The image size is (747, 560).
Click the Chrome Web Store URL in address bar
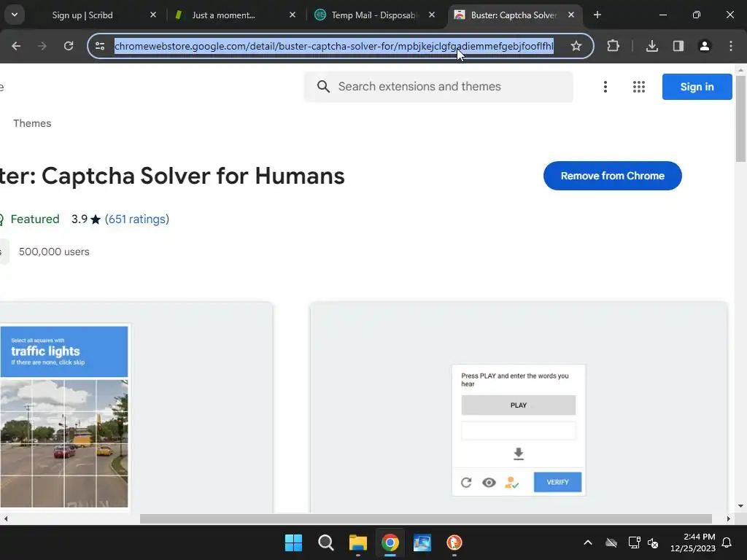333,46
